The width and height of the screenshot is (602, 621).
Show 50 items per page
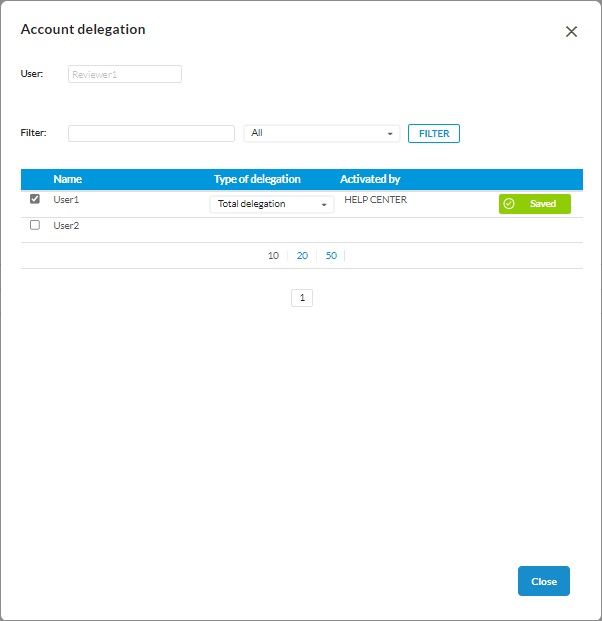[x=331, y=256]
